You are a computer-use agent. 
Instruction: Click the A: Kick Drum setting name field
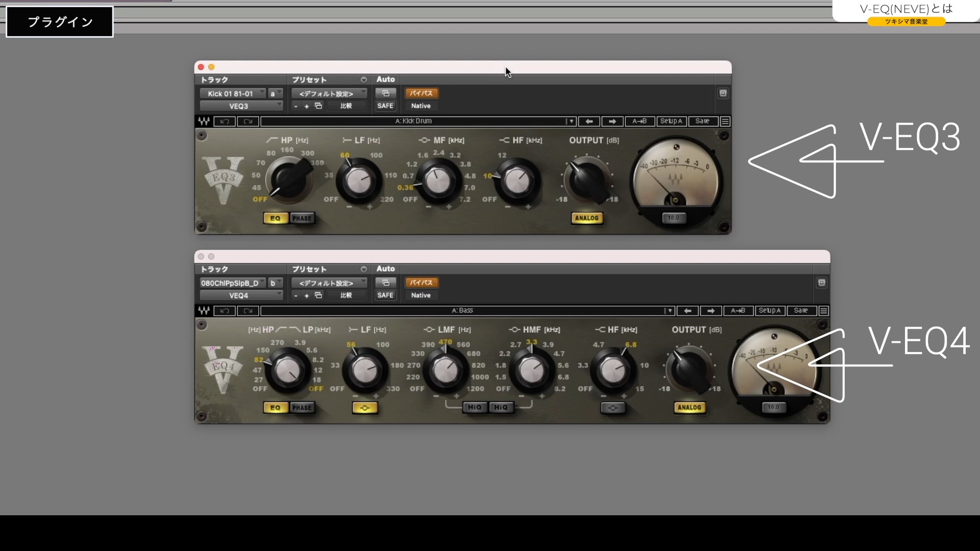(x=413, y=121)
